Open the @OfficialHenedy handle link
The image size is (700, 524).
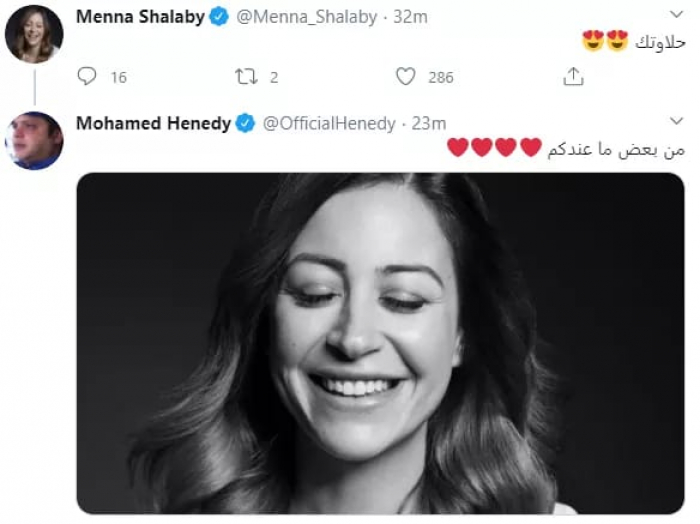[x=328, y=124]
